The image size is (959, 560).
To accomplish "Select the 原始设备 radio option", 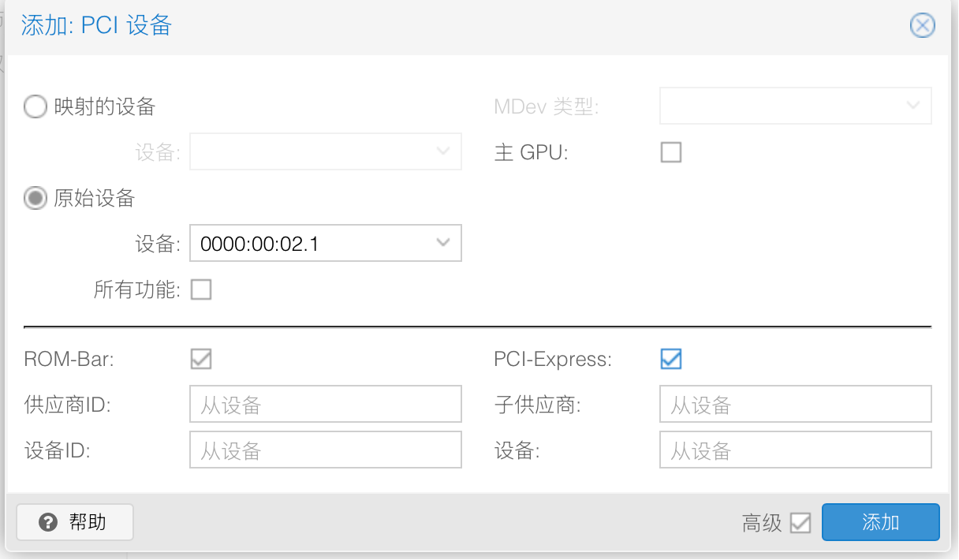I will click(x=35, y=198).
